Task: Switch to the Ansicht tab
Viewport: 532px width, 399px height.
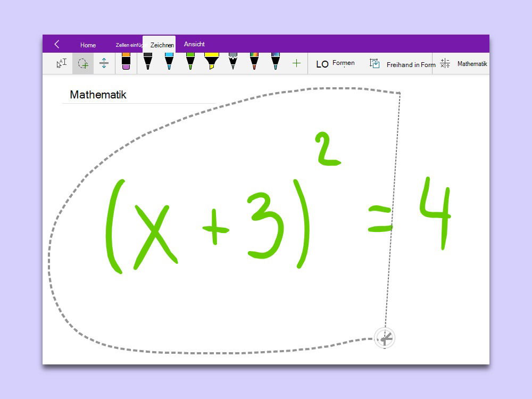Action: (x=194, y=44)
